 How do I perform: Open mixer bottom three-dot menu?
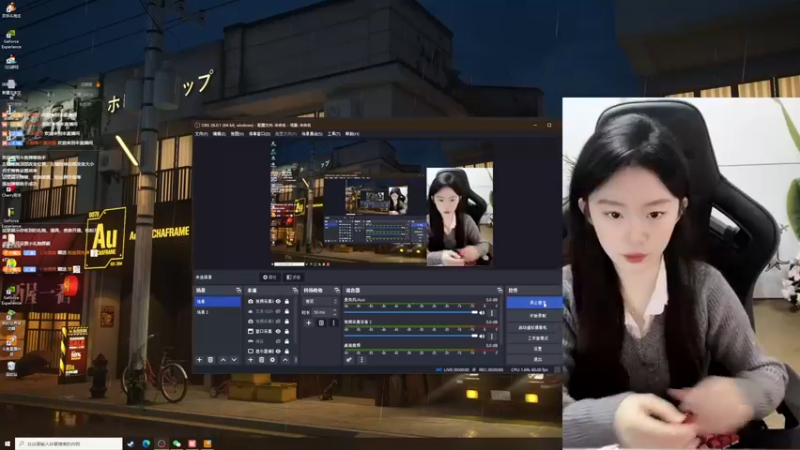click(x=361, y=360)
